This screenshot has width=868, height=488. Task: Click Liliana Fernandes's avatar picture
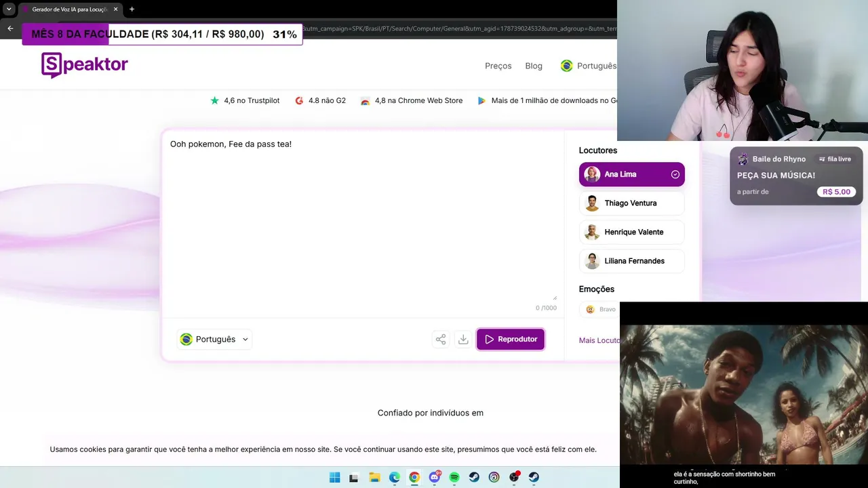pyautogui.click(x=592, y=261)
